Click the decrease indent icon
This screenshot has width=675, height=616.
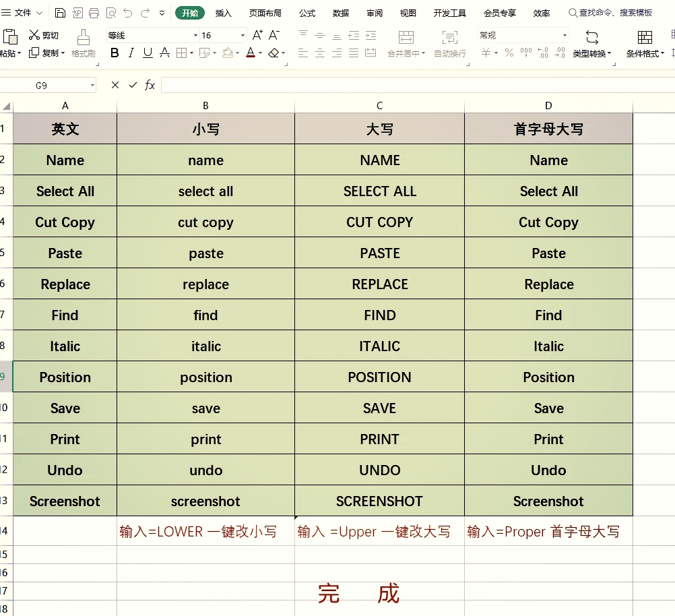click(354, 35)
